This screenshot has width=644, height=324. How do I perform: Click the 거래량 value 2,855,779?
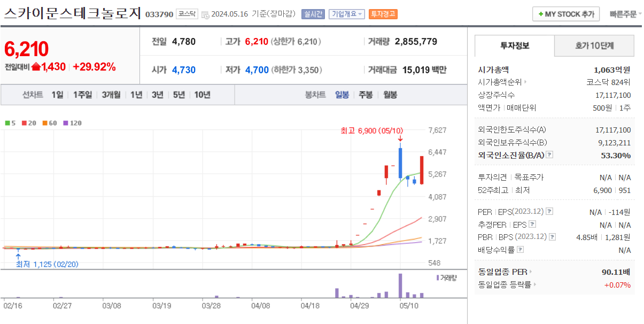pyautogui.click(x=416, y=42)
